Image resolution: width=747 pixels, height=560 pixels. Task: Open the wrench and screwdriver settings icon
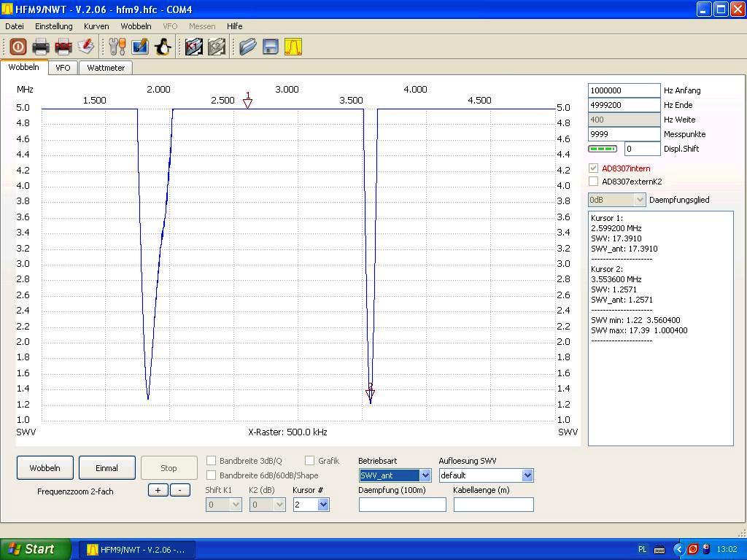(117, 47)
